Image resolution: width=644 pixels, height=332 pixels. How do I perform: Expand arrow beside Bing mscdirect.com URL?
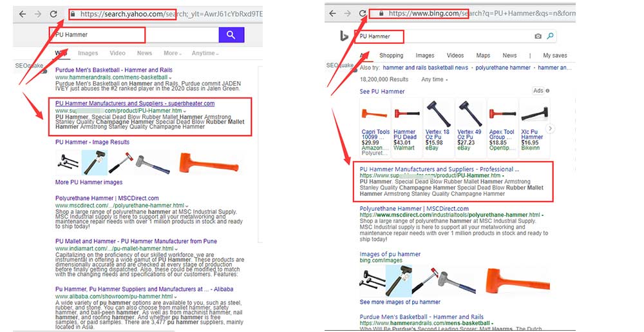click(542, 215)
